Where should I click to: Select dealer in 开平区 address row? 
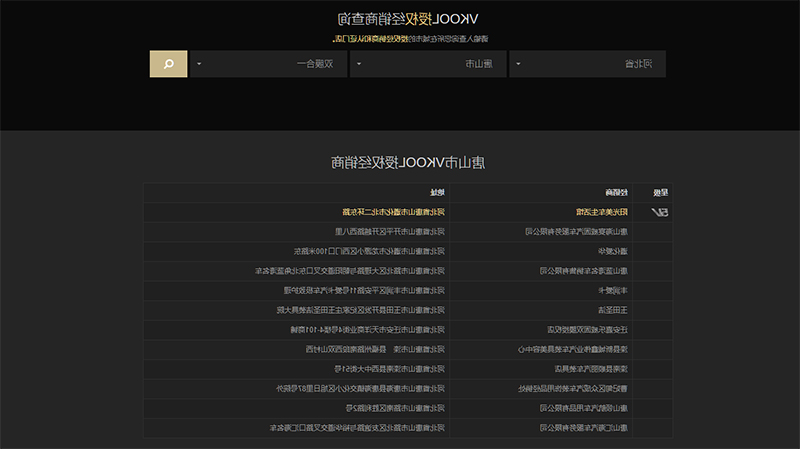click(577, 232)
